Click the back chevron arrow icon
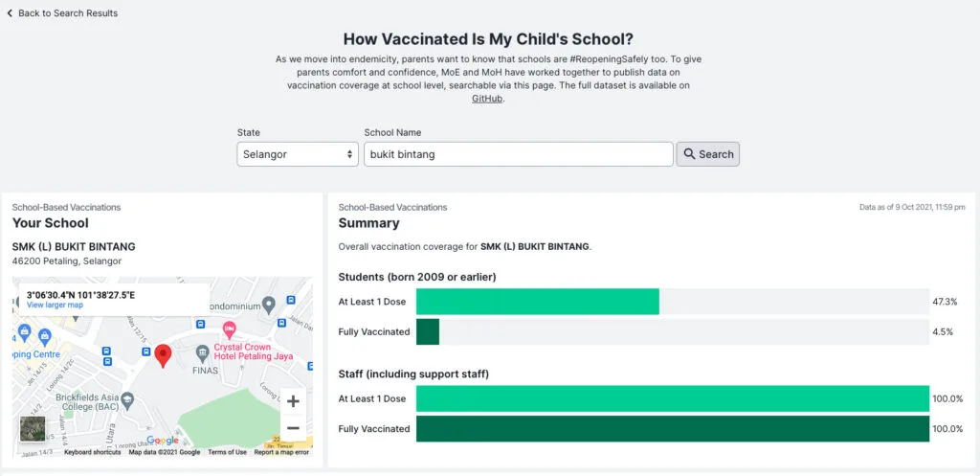The width and height of the screenshot is (980, 476). point(10,13)
